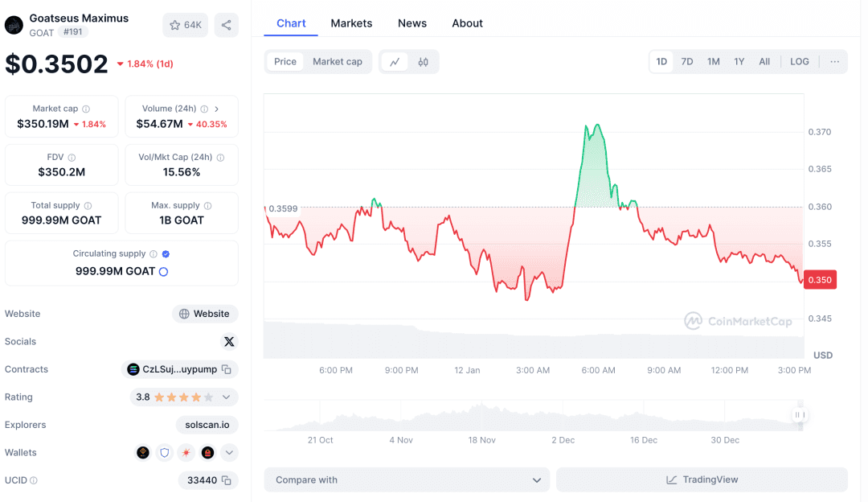
Task: Select the black and red wallet icon
Action: [207, 453]
